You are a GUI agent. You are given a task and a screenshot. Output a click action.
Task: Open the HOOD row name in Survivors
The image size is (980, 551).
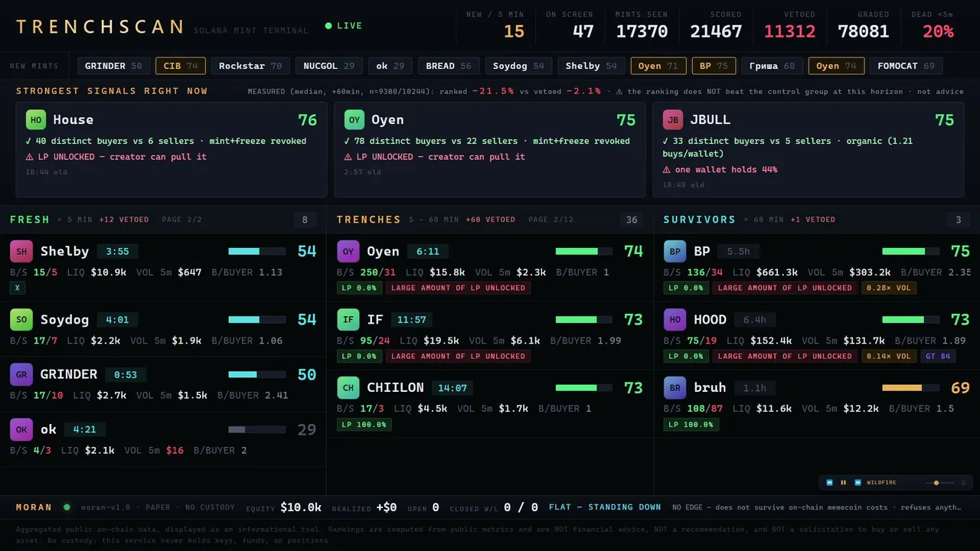710,319
